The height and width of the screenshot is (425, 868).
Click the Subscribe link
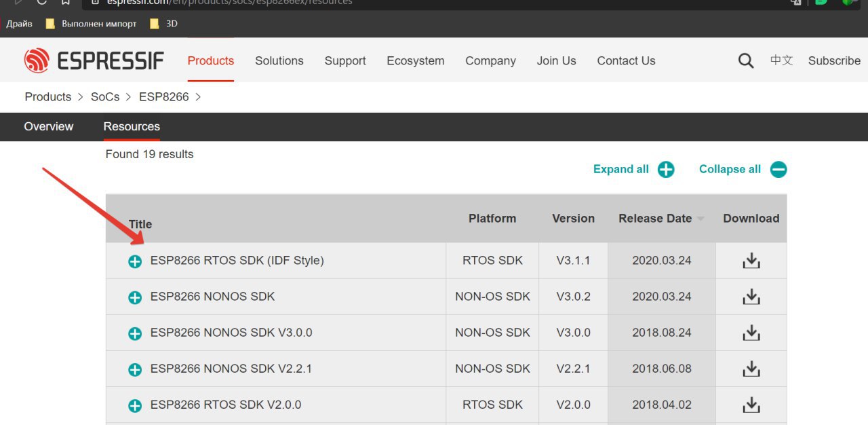click(834, 60)
